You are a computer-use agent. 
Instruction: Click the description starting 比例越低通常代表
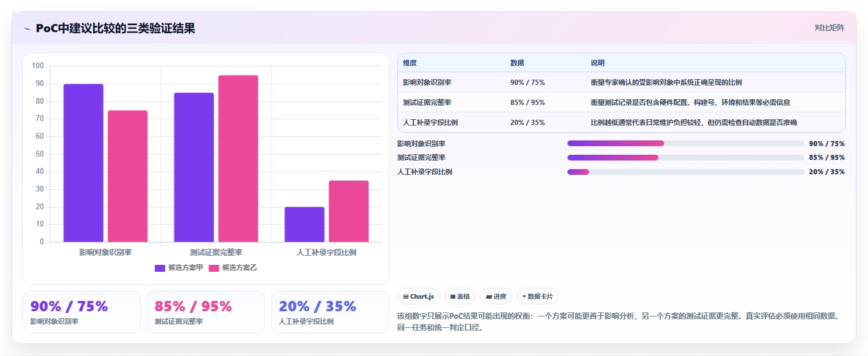pos(693,123)
